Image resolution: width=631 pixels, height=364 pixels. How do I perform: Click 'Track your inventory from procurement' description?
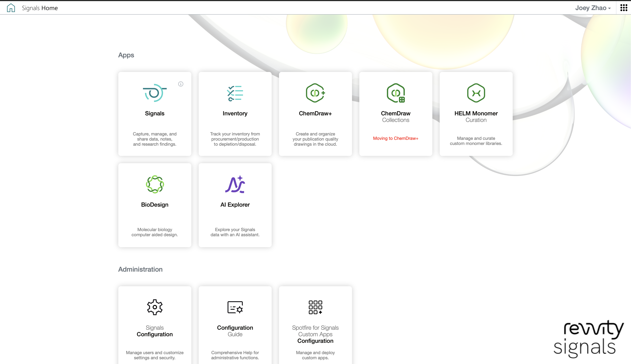click(235, 139)
